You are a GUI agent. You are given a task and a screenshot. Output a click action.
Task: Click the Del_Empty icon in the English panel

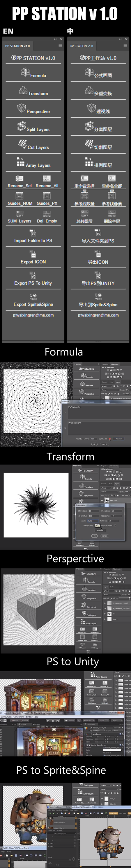tap(47, 214)
